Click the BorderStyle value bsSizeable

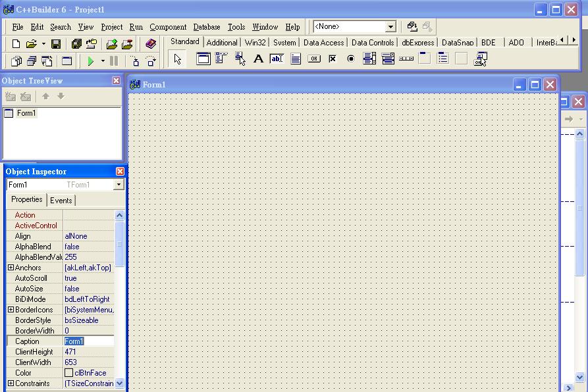click(82, 320)
